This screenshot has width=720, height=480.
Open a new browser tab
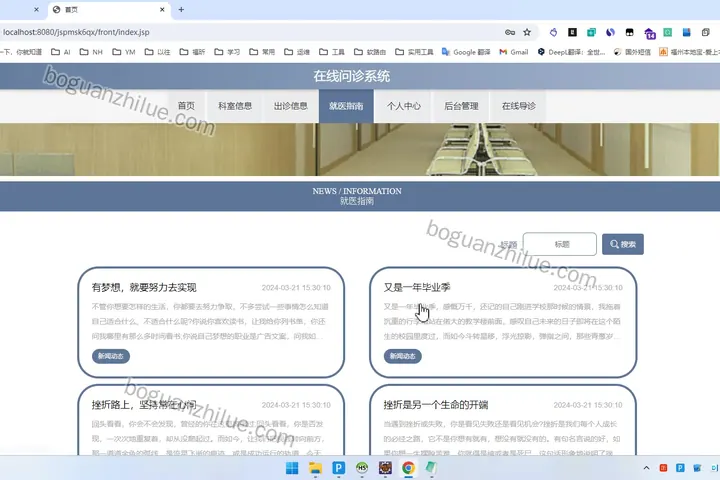coord(181,10)
